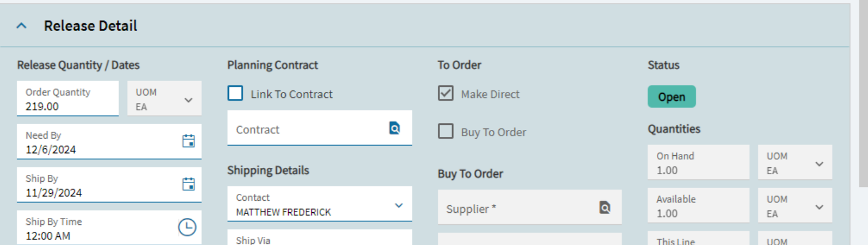Screen dimensions: 868x245
Task: Open the Ship By Time clock picker
Action: (x=187, y=227)
